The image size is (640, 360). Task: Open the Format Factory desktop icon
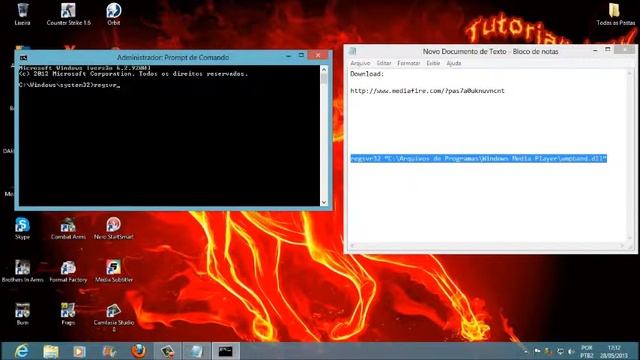pyautogui.click(x=68, y=271)
